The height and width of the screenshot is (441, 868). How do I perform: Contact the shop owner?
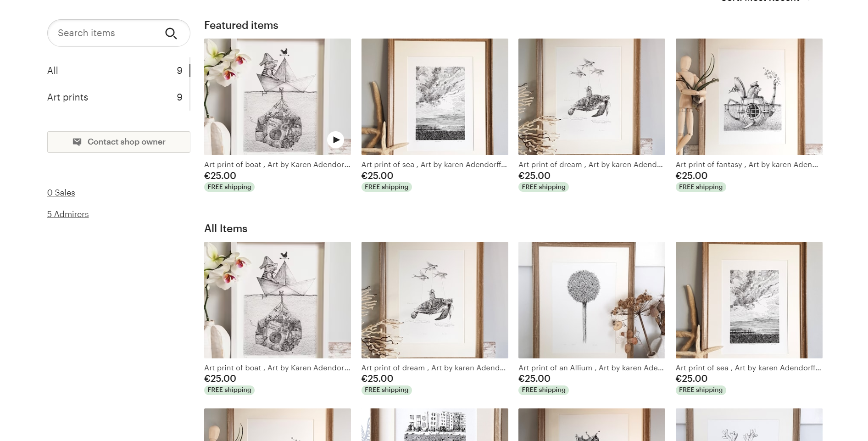(x=119, y=142)
